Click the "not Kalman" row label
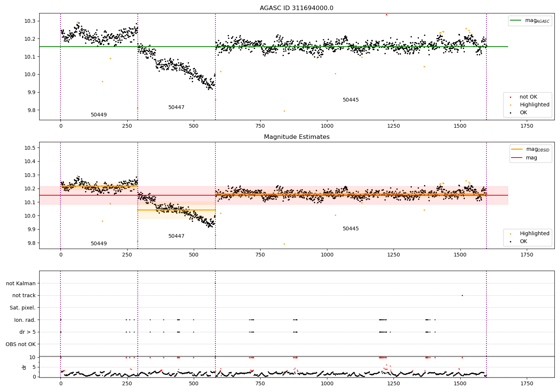This screenshot has width=560, height=392. point(21,284)
